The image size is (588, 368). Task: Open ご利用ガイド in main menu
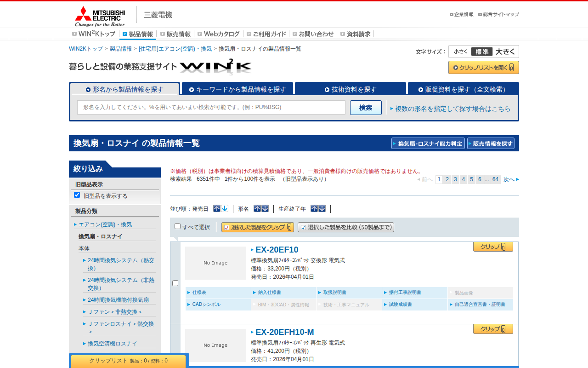click(x=266, y=34)
